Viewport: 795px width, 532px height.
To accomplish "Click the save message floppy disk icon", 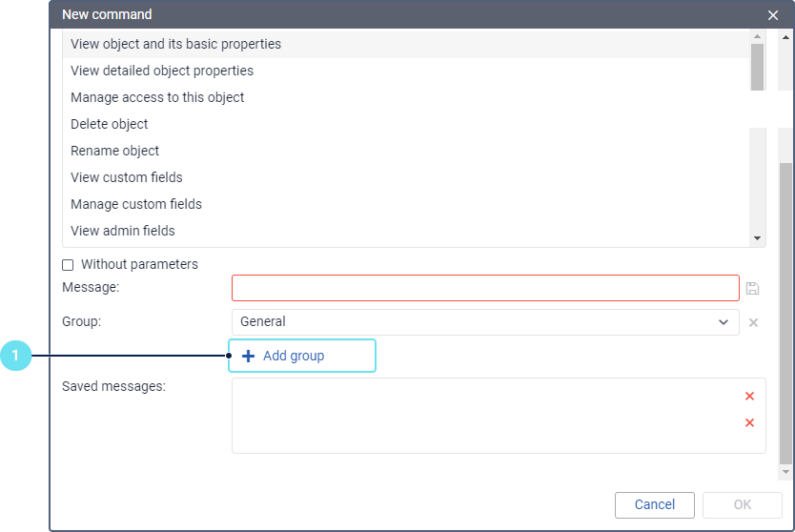I will click(752, 288).
